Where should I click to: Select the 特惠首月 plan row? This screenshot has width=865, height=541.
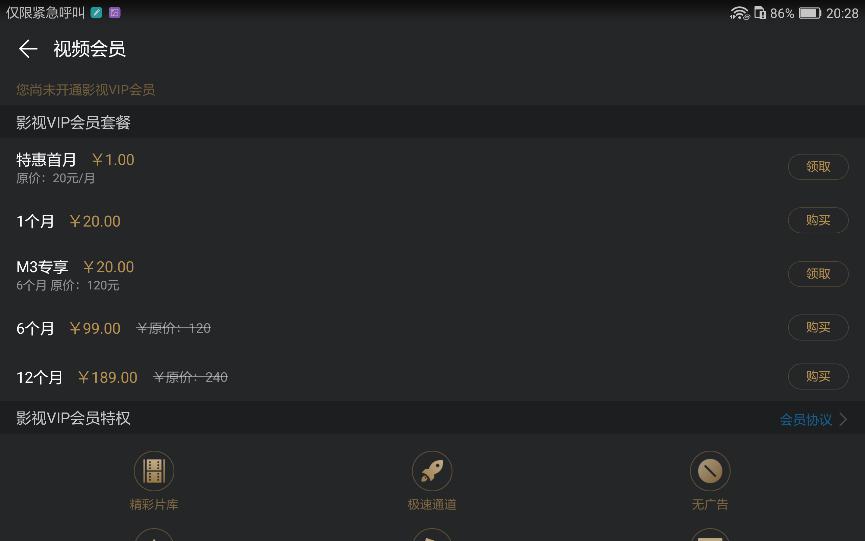point(432,168)
